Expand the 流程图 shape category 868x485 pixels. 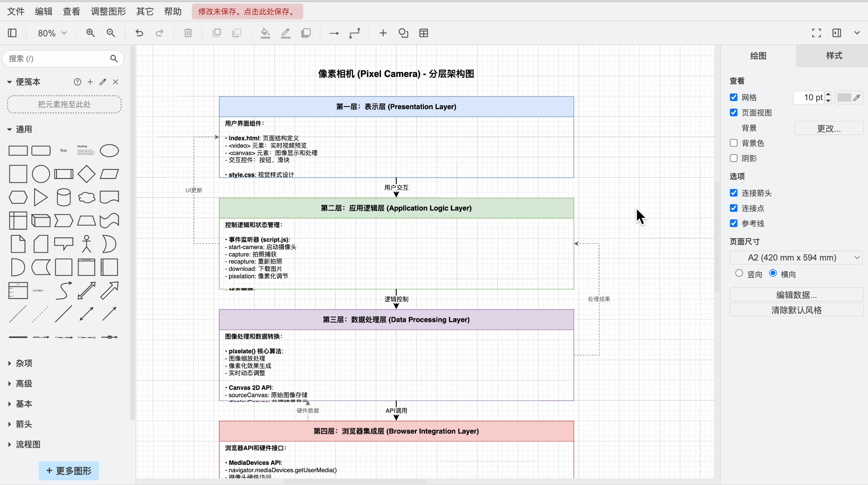pos(27,445)
